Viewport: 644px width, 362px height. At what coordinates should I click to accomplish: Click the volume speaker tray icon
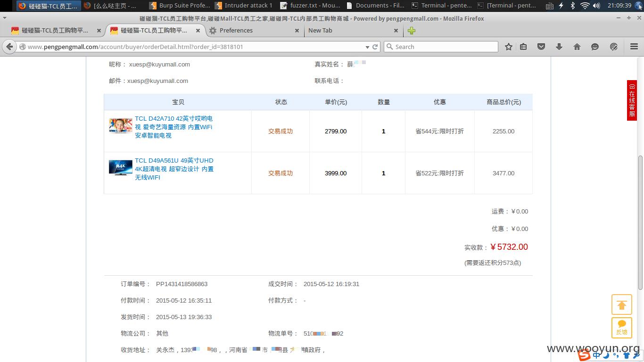[x=596, y=6]
